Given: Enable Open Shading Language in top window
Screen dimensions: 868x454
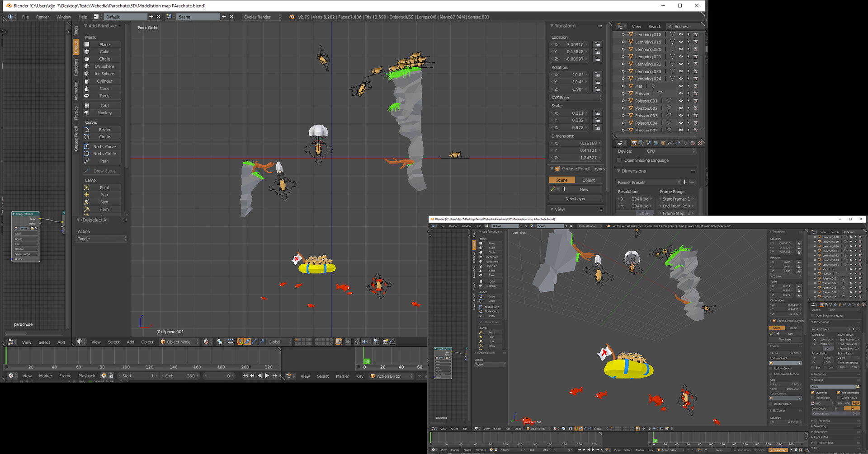Looking at the screenshot, I should (619, 160).
